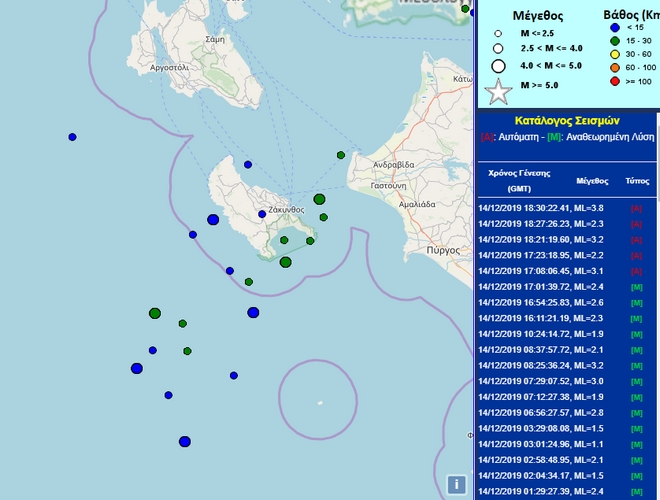Open the 17:08:06.45 ML=3.1 earthquake entry
660x500 pixels.
click(x=540, y=271)
